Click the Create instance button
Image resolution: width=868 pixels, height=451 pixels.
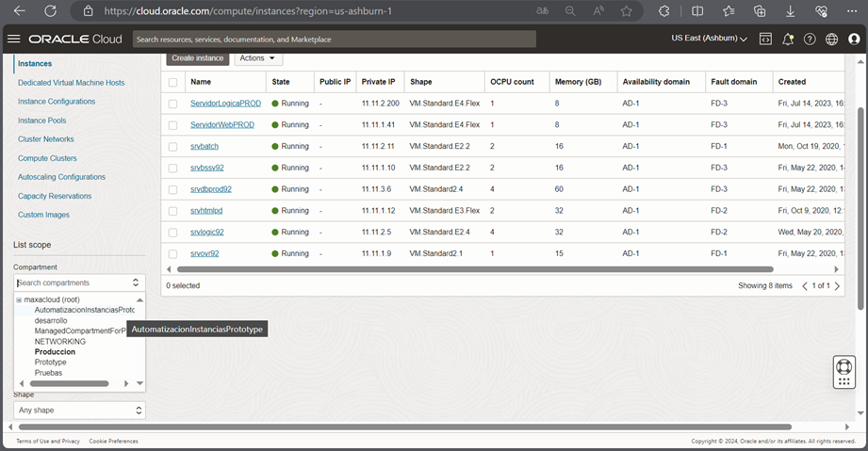tap(198, 58)
